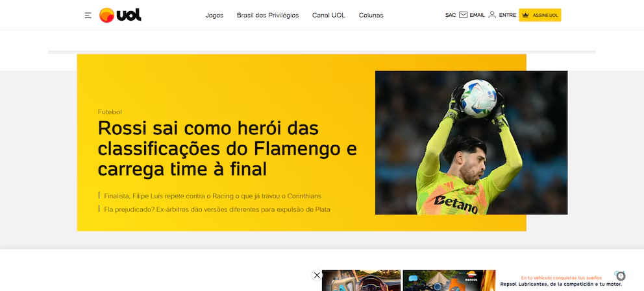
Task: Open the email envelope icon
Action: (x=464, y=15)
